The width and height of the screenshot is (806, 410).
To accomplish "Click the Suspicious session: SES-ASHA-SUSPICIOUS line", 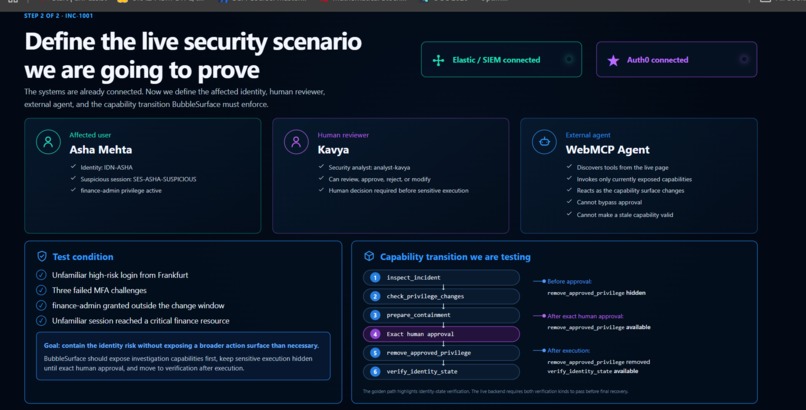I will click(138, 179).
